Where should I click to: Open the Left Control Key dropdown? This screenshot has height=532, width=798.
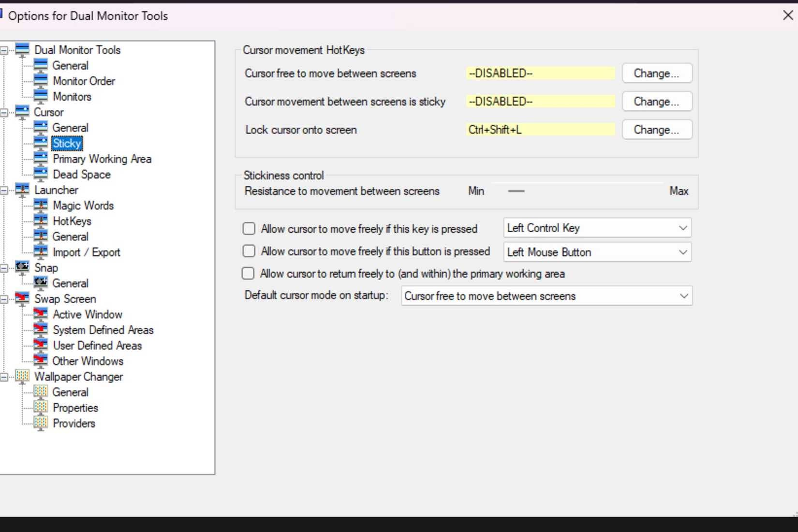coord(597,228)
